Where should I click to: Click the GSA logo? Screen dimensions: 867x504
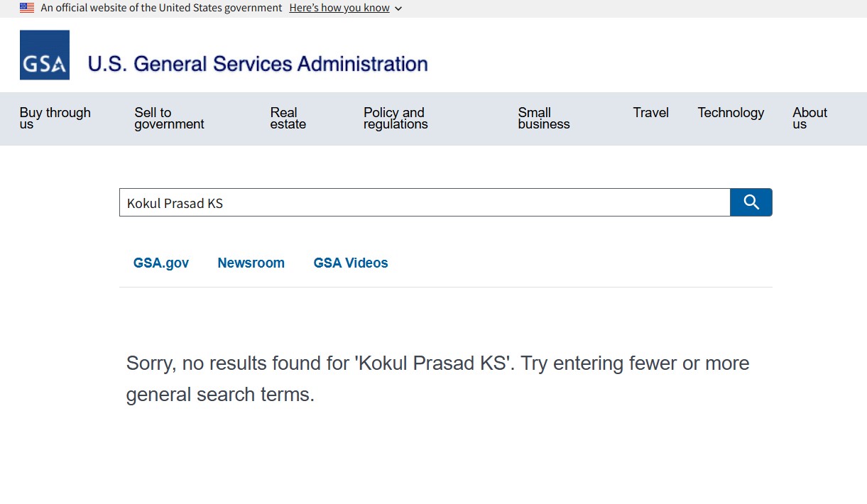(45, 55)
